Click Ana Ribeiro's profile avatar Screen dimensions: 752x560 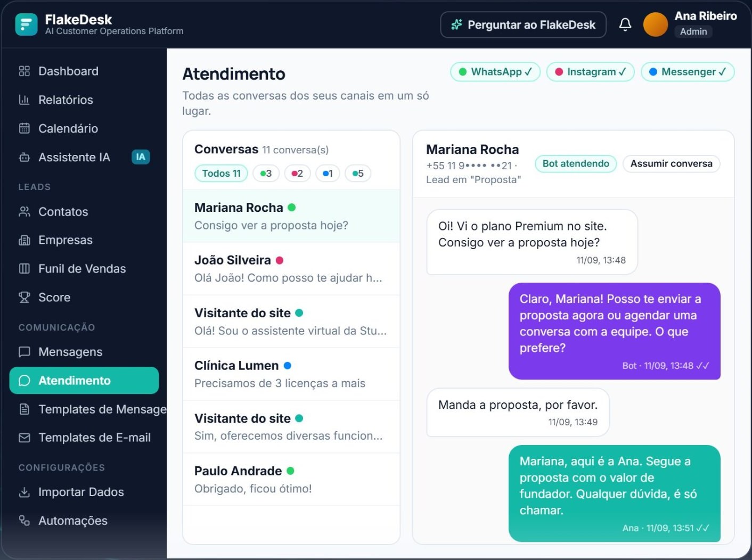[656, 24]
